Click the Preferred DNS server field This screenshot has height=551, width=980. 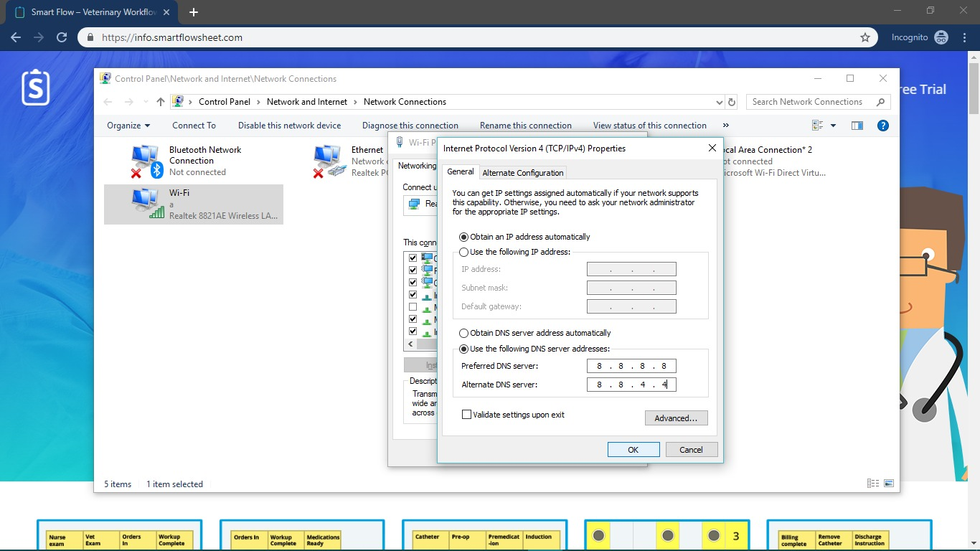pyautogui.click(x=631, y=367)
